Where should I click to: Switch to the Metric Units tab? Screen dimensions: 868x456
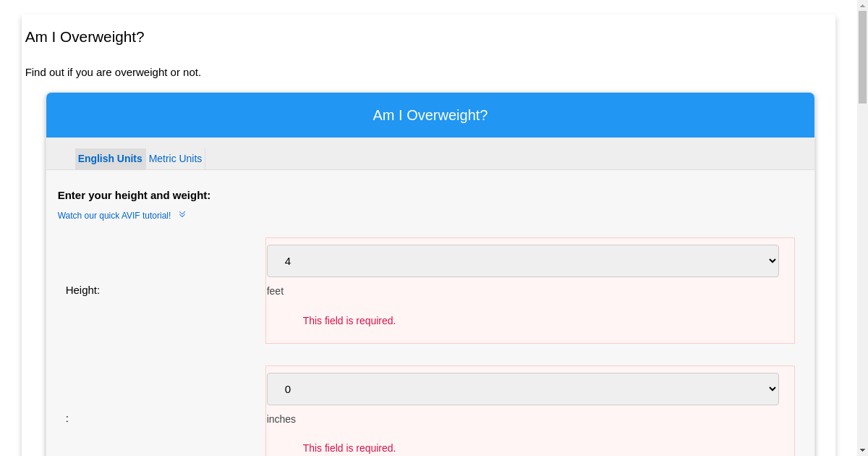(x=175, y=159)
